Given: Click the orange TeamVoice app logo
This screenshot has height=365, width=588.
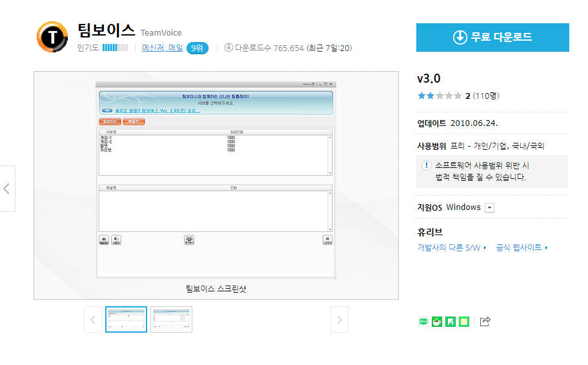Looking at the screenshot, I should point(52,37).
